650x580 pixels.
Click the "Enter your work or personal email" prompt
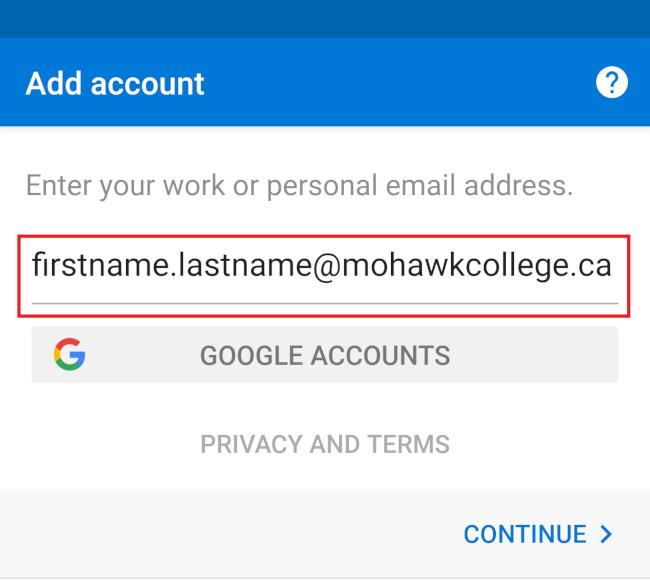299,186
